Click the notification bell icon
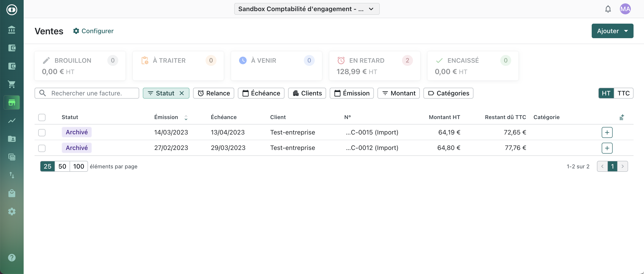The height and width of the screenshot is (274, 644). pyautogui.click(x=608, y=9)
